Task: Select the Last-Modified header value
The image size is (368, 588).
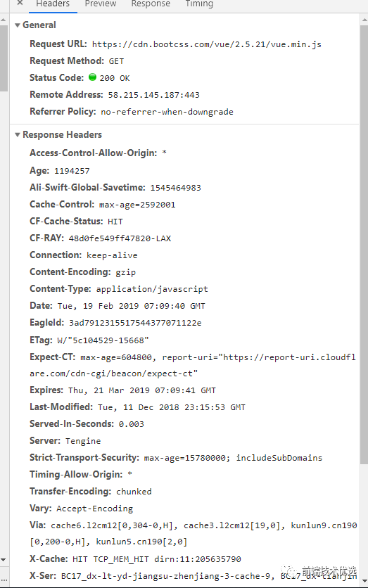Action: [172, 407]
